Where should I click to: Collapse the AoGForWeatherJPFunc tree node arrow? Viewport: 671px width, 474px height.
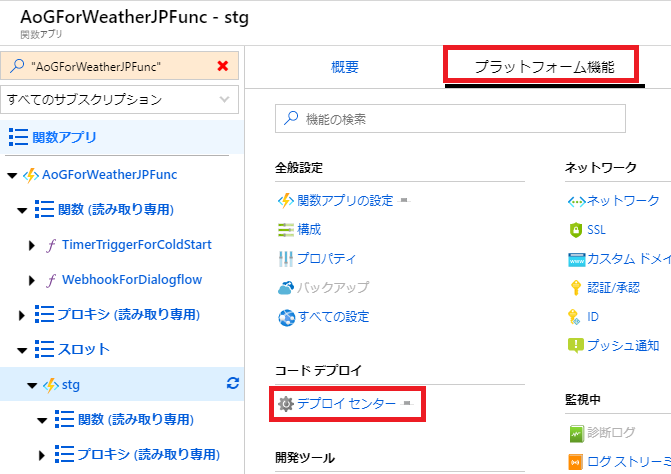[12, 175]
